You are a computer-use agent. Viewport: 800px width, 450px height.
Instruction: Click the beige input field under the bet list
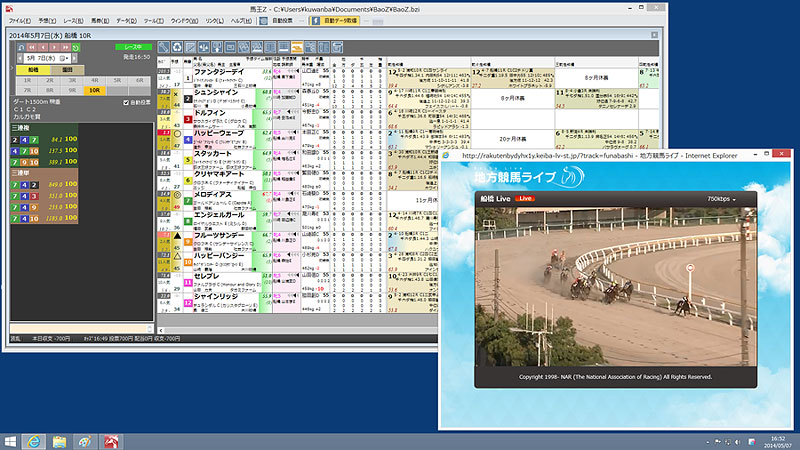point(81,329)
